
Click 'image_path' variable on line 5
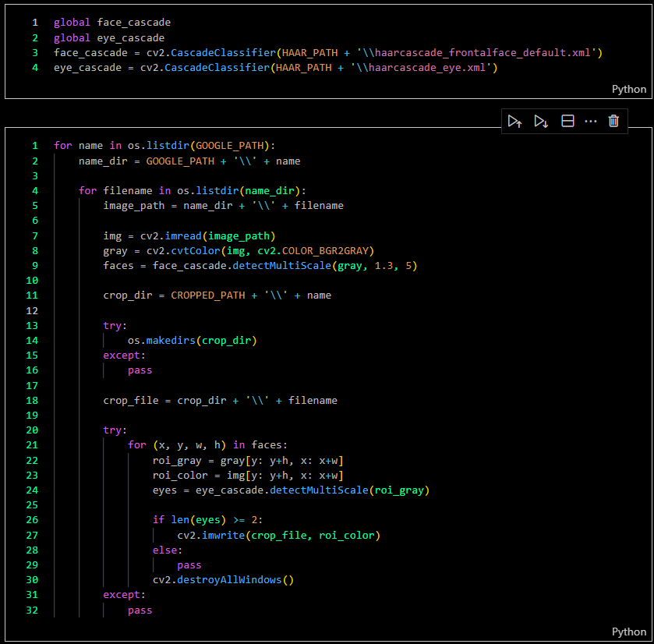click(x=134, y=206)
